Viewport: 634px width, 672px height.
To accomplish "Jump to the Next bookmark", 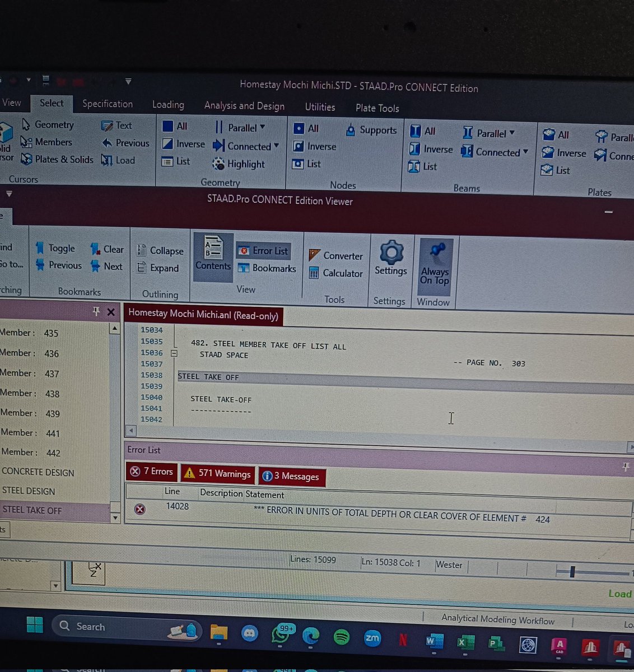I will tap(106, 267).
